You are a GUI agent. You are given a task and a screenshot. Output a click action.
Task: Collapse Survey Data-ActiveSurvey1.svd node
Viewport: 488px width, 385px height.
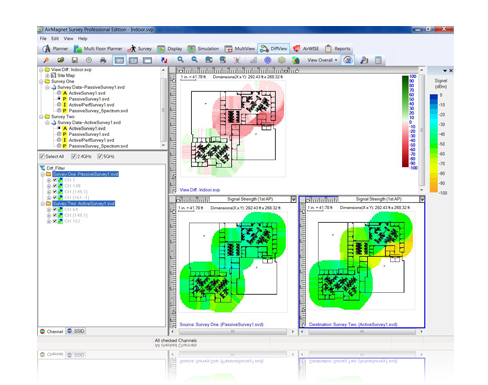point(47,123)
